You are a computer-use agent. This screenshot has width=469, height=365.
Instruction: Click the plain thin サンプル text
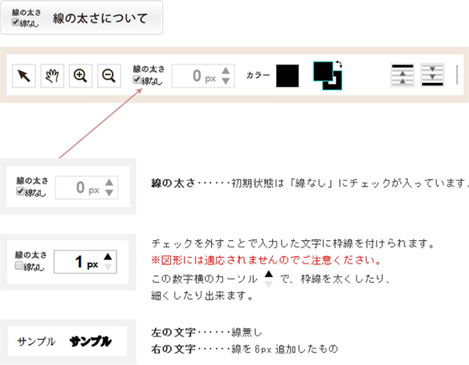click(36, 342)
